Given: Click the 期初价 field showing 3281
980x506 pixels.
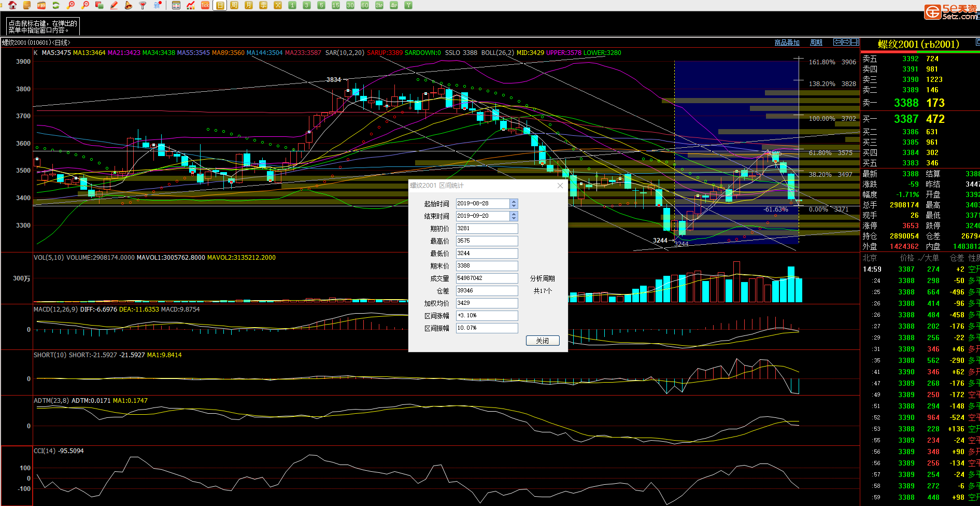Looking at the screenshot, I should 487,229.
